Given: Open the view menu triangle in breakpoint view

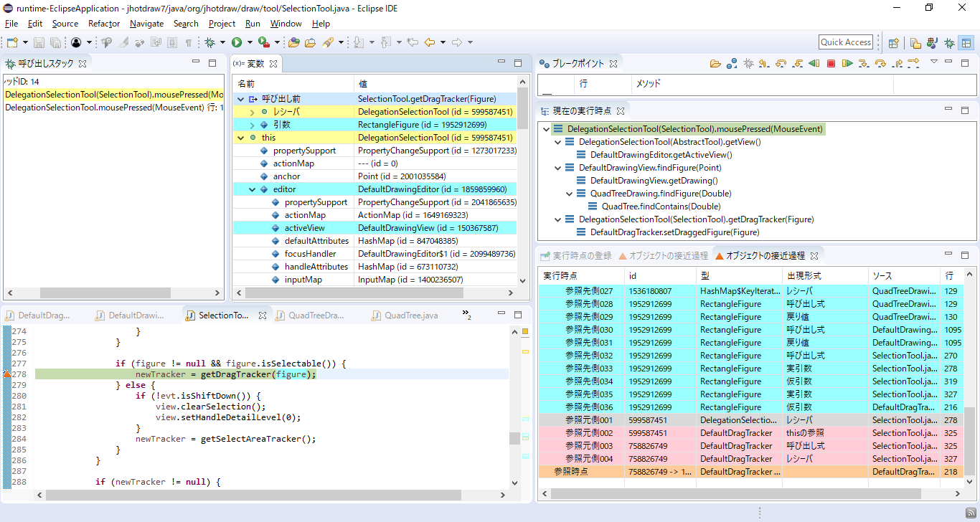Looking at the screenshot, I should pyautogui.click(x=933, y=62).
